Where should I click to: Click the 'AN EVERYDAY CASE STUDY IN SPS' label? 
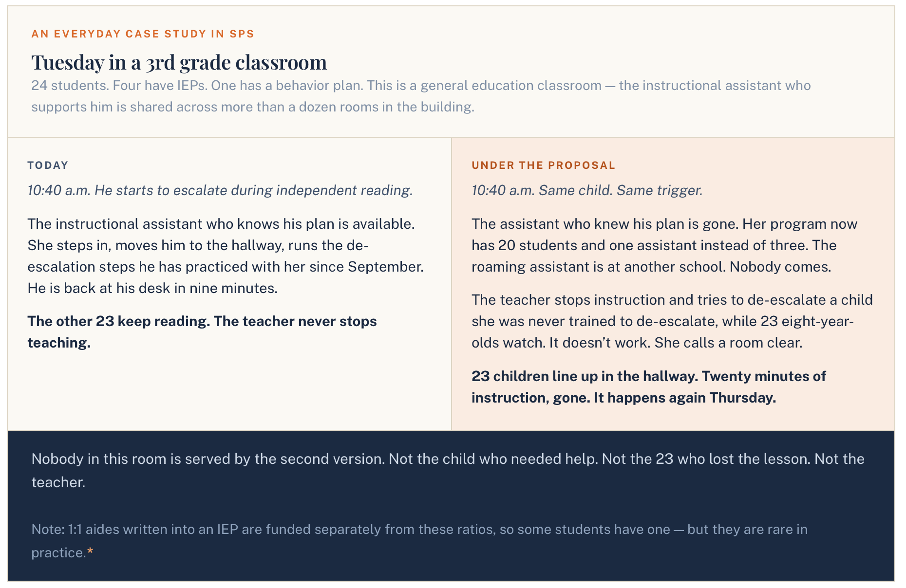143,34
